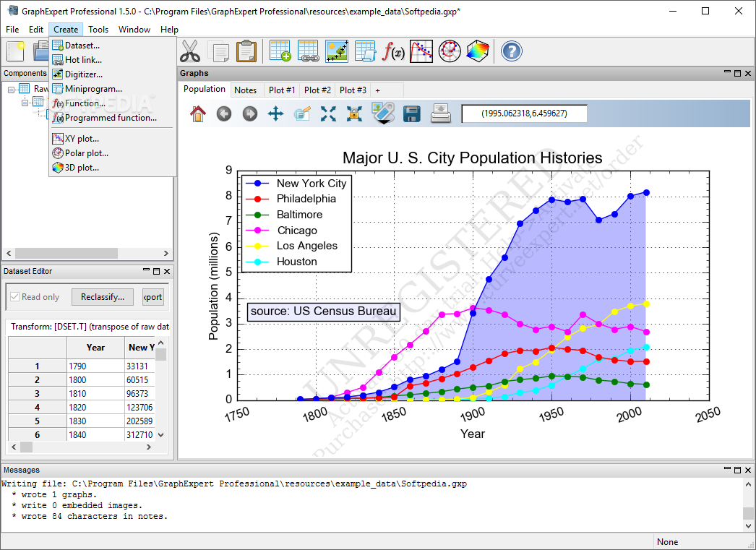756x550 pixels.
Task: Click the graph coordinates readout field
Action: click(x=525, y=113)
